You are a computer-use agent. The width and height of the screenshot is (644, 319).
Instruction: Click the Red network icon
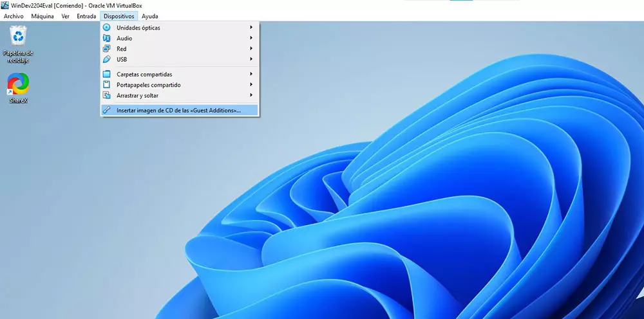click(106, 48)
